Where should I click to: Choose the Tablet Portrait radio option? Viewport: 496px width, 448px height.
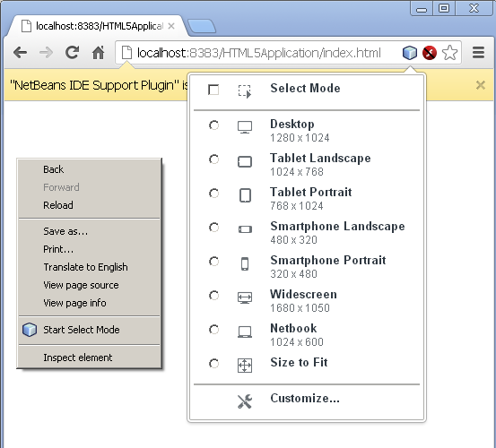(x=213, y=194)
